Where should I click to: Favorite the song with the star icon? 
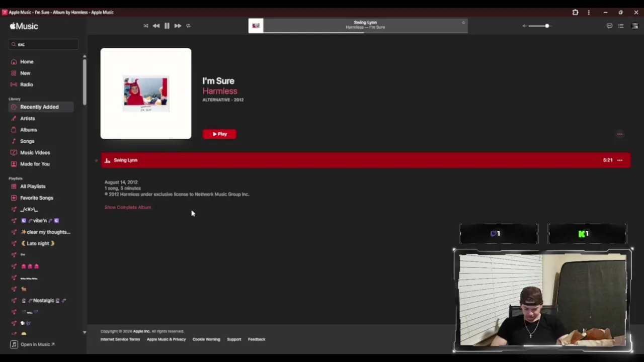(463, 22)
